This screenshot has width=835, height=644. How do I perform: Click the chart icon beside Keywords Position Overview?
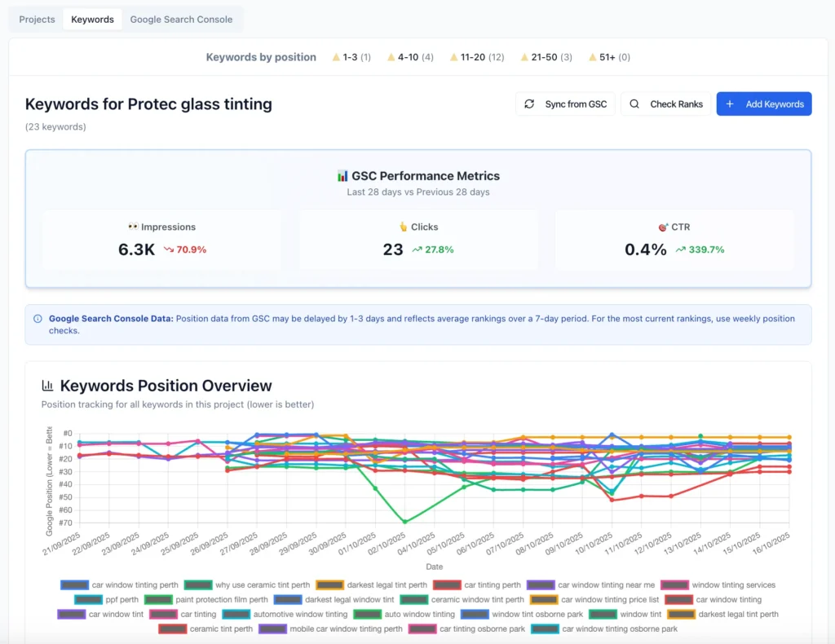tap(48, 385)
